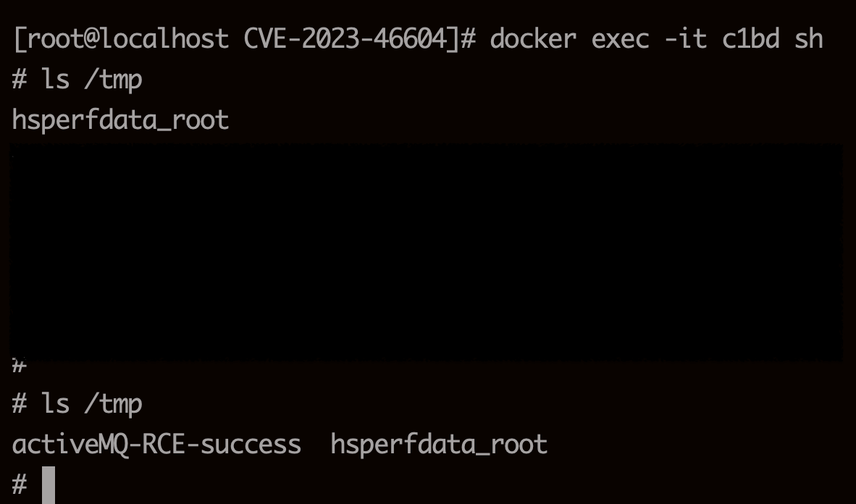Click the activeMQ-RCE-success file name
856x504 pixels.
(x=156, y=444)
